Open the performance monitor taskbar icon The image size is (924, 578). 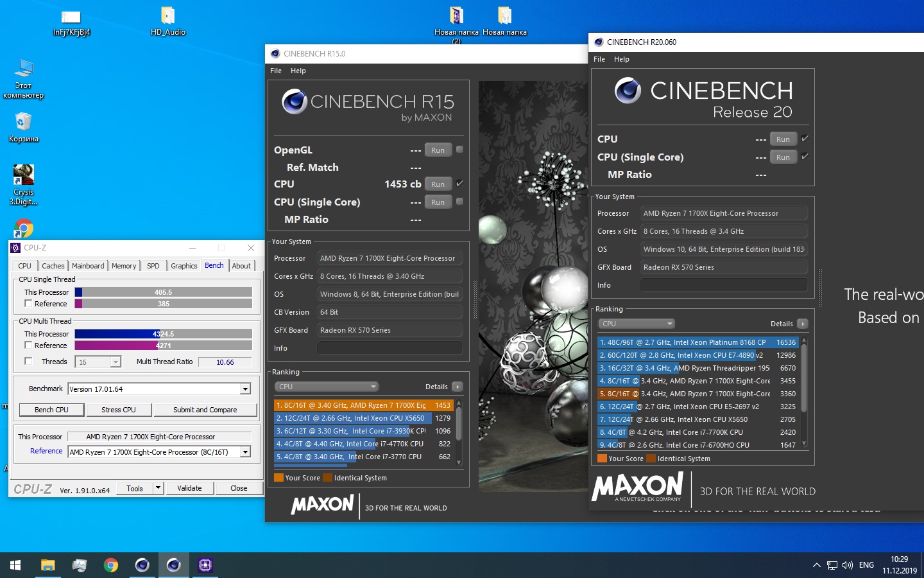point(80,565)
